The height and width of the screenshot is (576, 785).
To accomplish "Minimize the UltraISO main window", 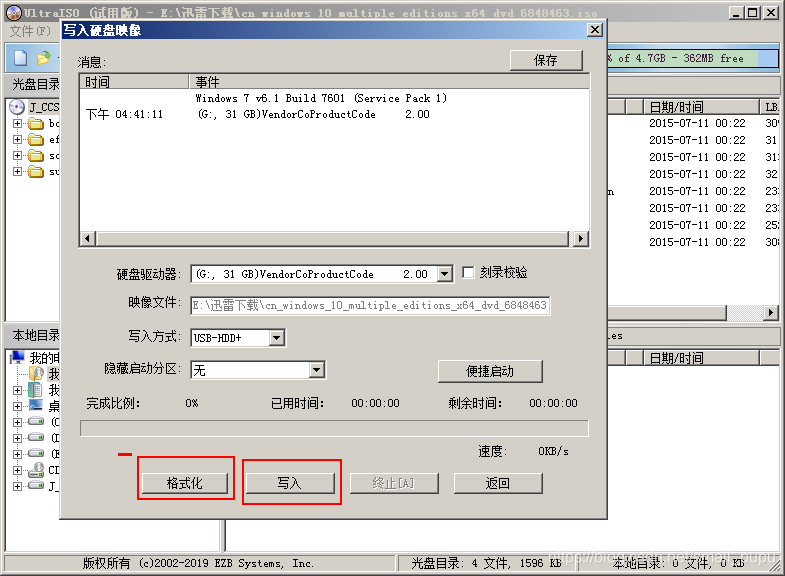I will coord(735,13).
